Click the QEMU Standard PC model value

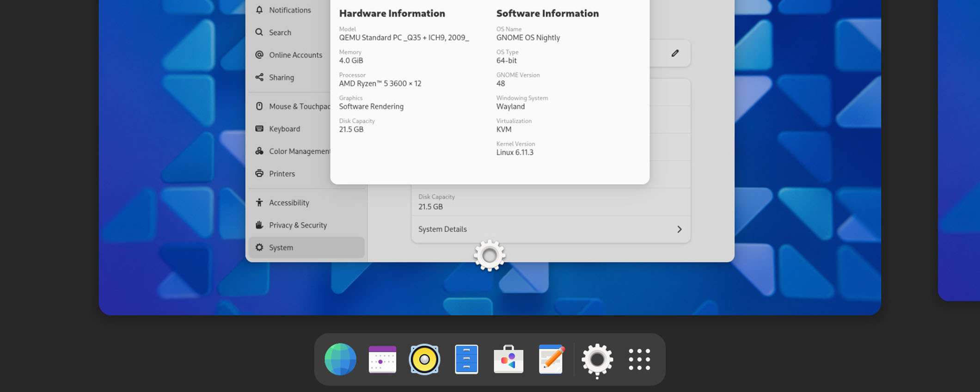click(x=404, y=37)
